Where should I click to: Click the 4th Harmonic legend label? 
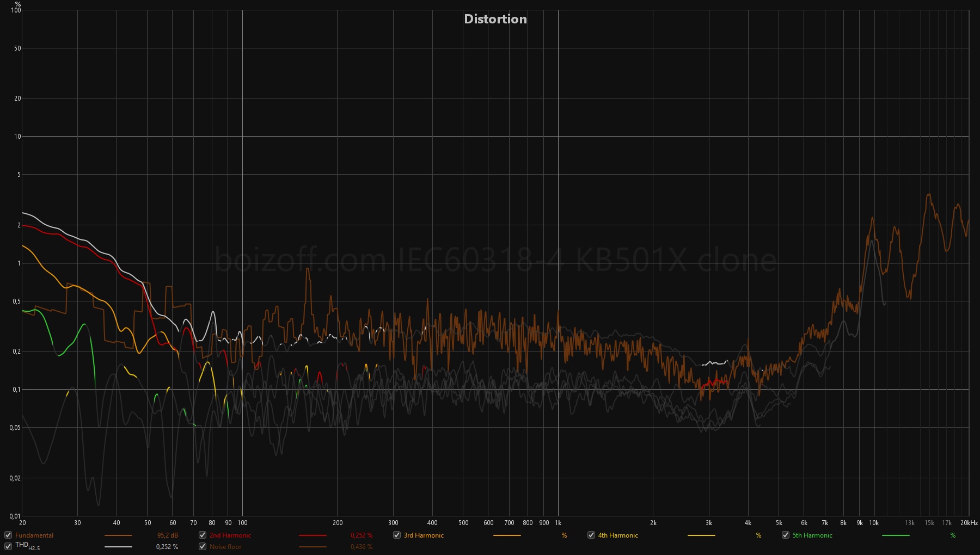click(x=618, y=535)
